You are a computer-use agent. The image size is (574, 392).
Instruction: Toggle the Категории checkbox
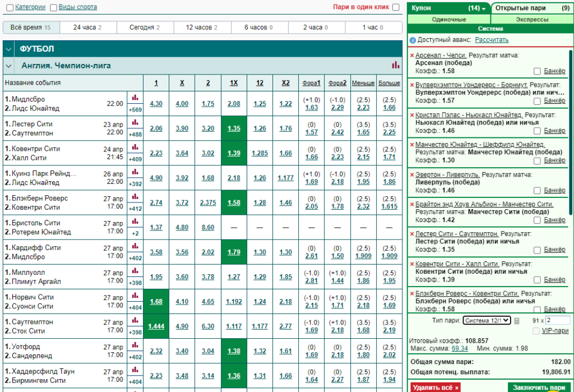tap(10, 7)
